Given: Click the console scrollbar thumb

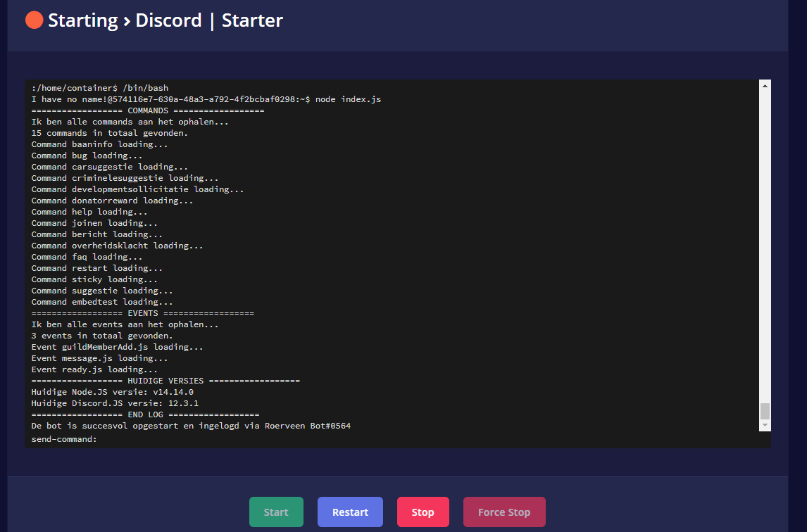Looking at the screenshot, I should (765, 411).
